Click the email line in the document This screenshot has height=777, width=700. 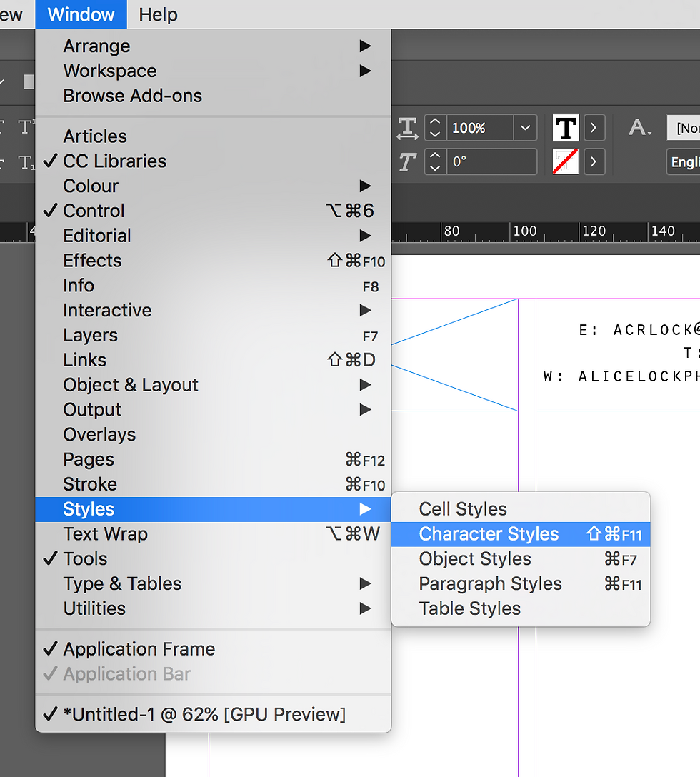pyautogui.click(x=639, y=330)
